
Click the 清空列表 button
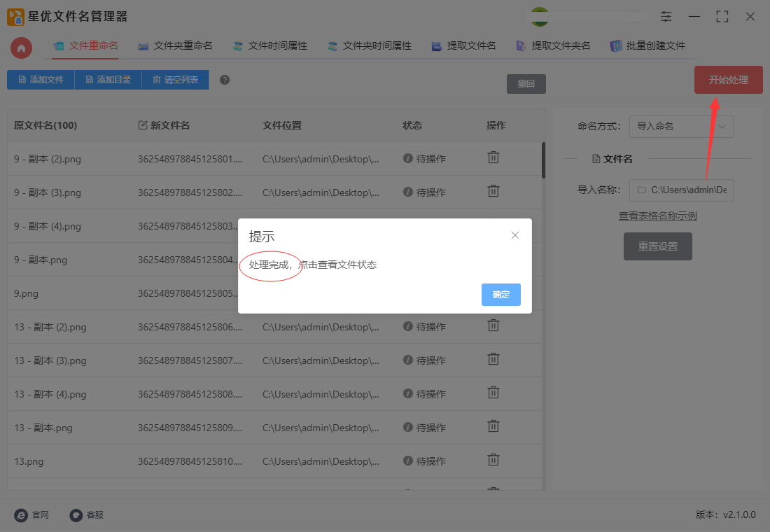coord(175,80)
